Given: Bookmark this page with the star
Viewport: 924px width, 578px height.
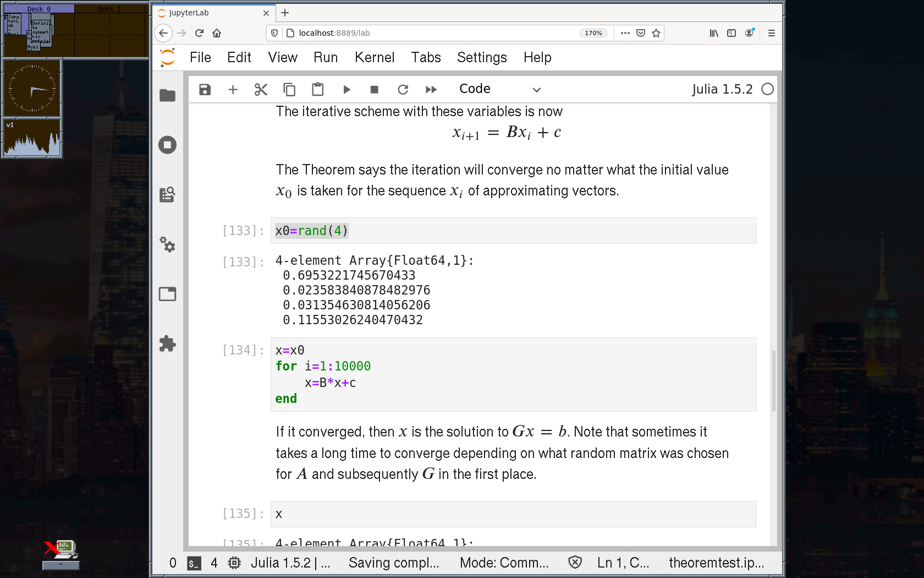Looking at the screenshot, I should pos(656,33).
